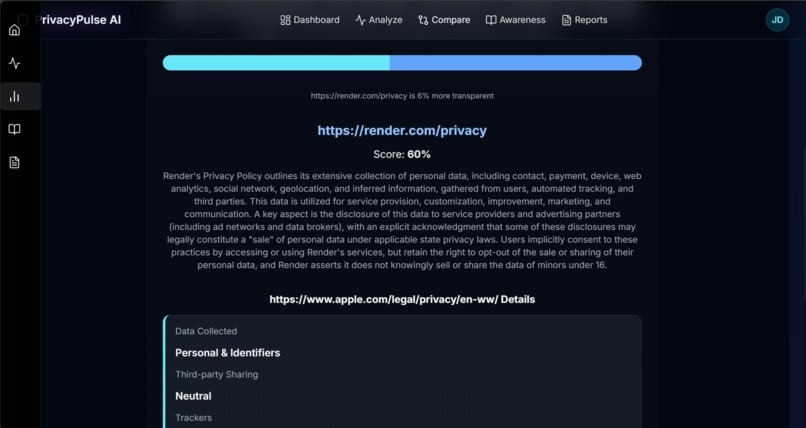
Task: Select the Render privacy policy summary paragraph
Action: pos(402,220)
